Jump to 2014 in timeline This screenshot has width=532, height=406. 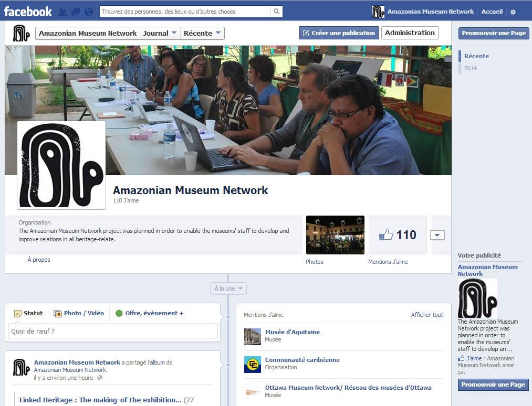471,68
